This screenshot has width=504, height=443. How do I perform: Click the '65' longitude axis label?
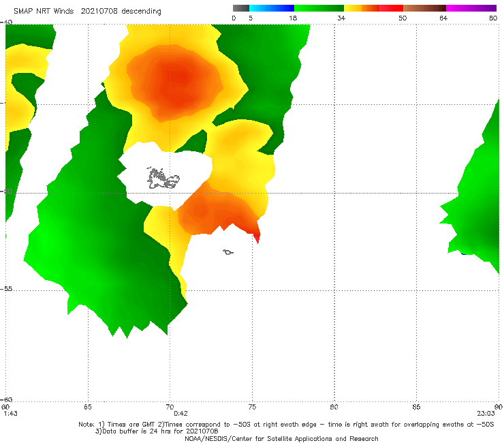point(88,407)
